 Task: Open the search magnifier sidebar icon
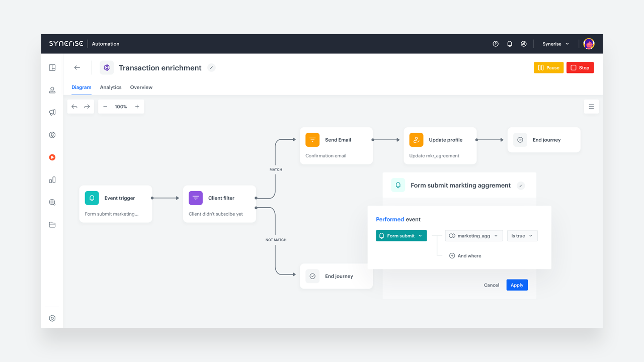(52, 202)
